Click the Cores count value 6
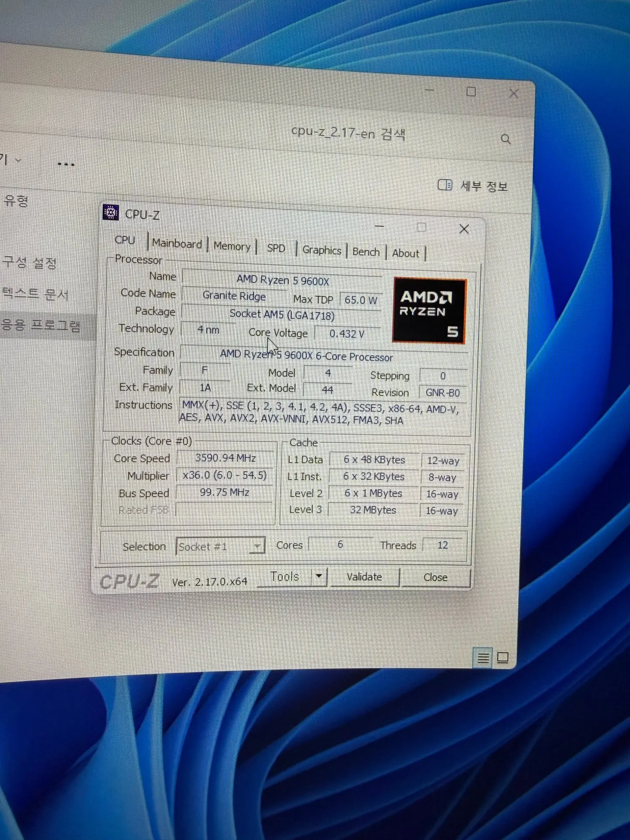630x840 pixels. (x=340, y=544)
